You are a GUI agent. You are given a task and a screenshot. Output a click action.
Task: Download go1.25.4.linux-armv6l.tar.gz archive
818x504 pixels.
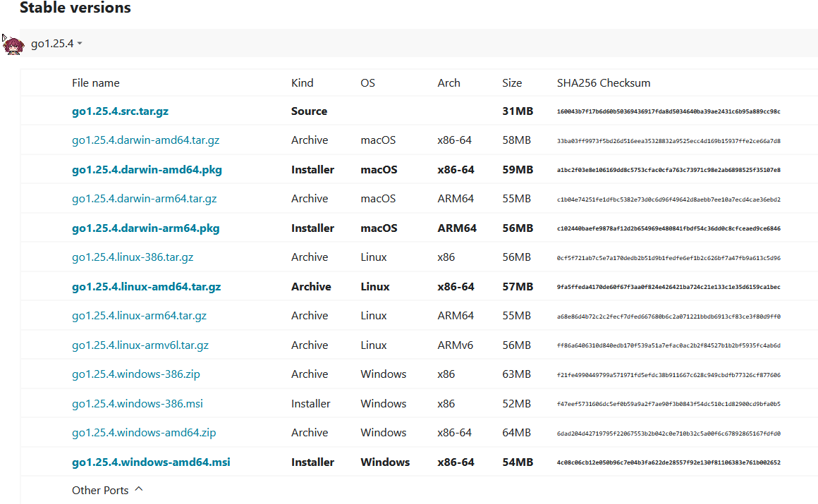coord(140,345)
